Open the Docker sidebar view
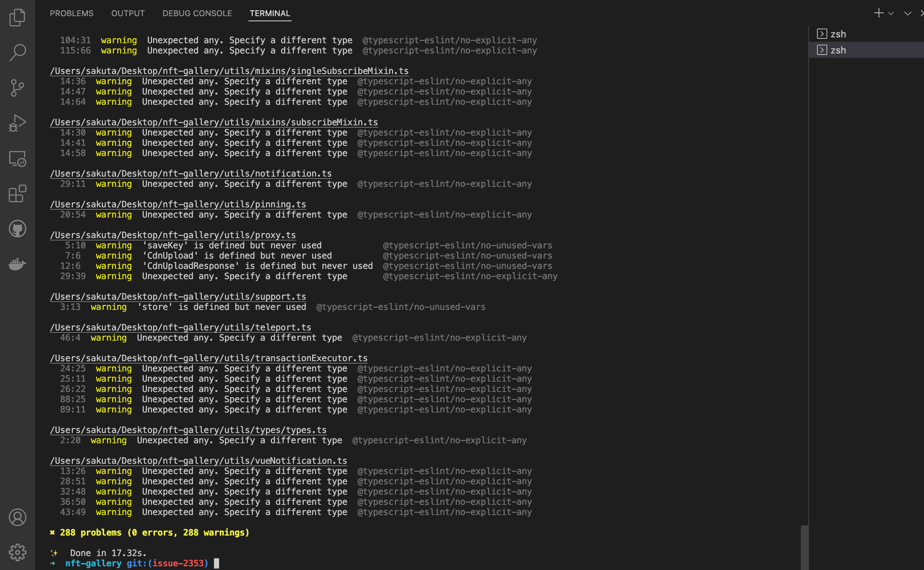924x570 pixels. [x=17, y=264]
